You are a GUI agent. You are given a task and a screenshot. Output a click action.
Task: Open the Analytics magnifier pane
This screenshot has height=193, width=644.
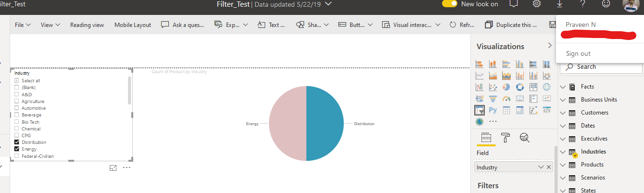(x=524, y=139)
